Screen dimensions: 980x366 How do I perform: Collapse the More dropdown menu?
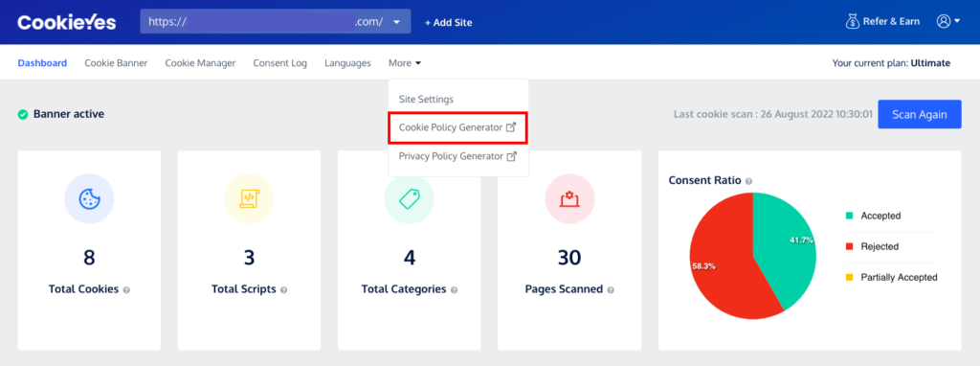[x=405, y=63]
